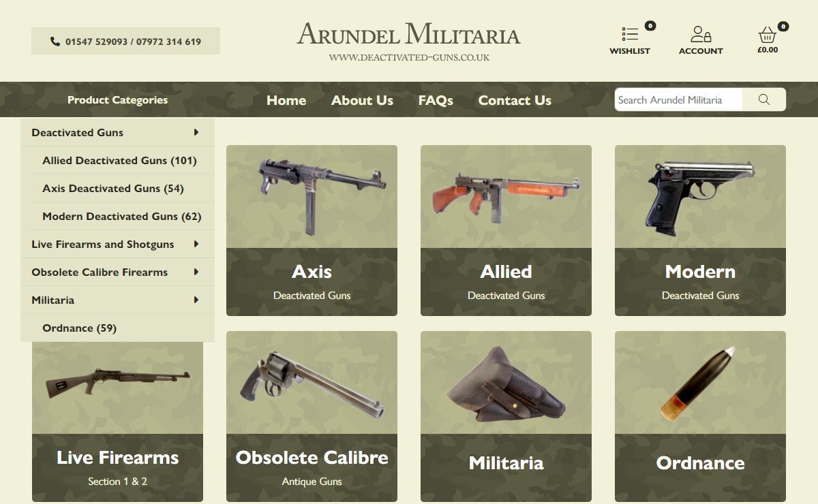Click the ACCOUNT text label

coord(701,51)
